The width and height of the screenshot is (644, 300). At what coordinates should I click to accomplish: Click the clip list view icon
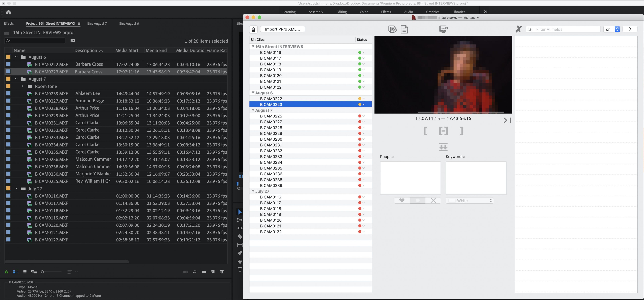coord(16,272)
